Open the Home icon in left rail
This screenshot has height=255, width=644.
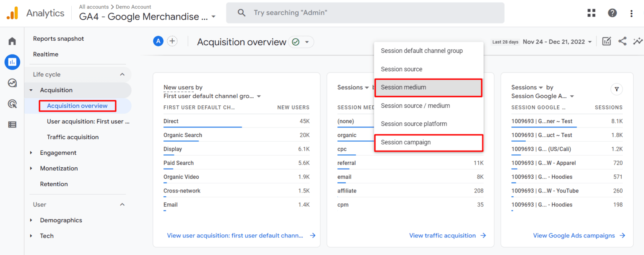12,41
